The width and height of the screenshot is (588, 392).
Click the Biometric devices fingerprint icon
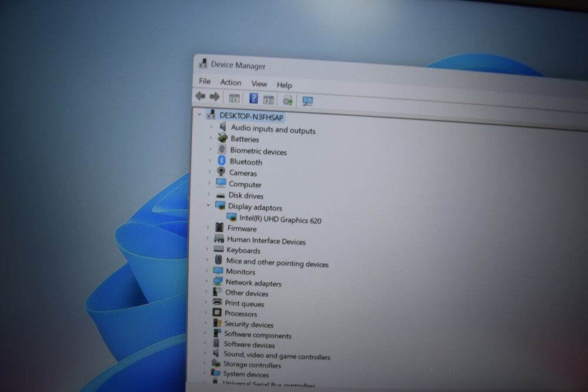[222, 149]
